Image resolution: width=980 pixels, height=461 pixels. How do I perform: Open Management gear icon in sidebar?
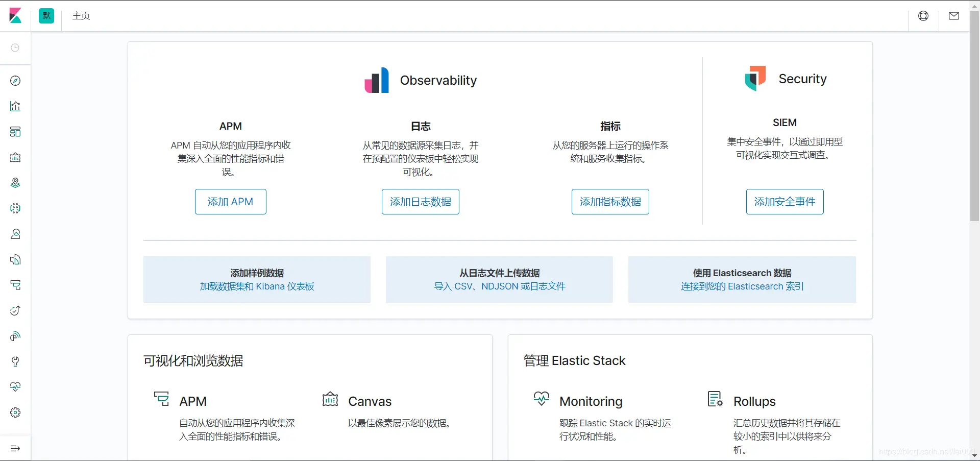click(15, 413)
